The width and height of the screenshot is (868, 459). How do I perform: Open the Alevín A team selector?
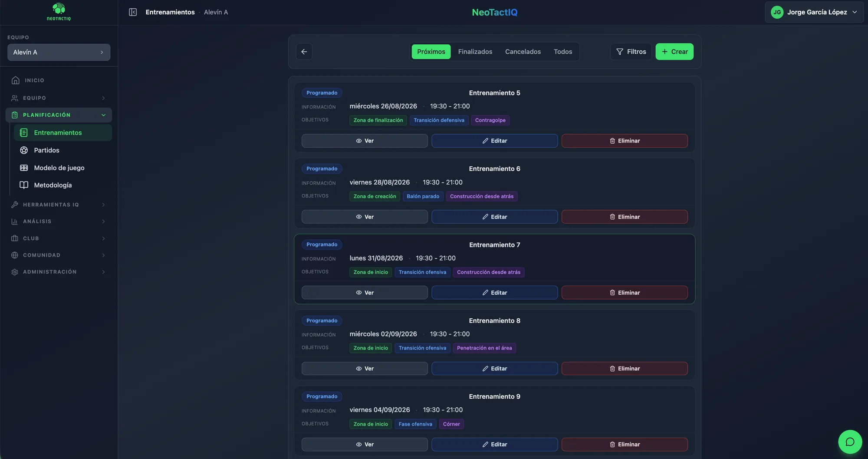point(59,52)
